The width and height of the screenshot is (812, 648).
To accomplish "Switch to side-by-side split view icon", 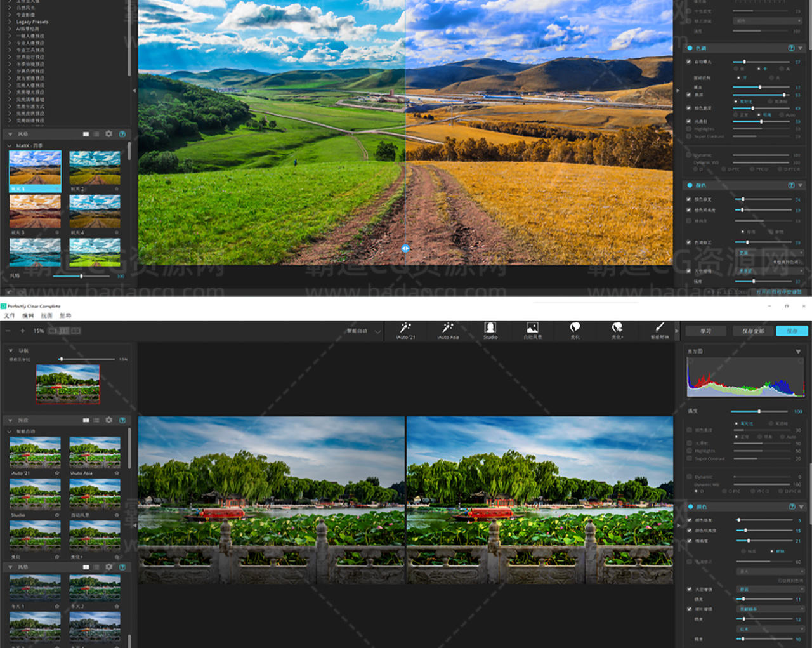I will (65, 331).
